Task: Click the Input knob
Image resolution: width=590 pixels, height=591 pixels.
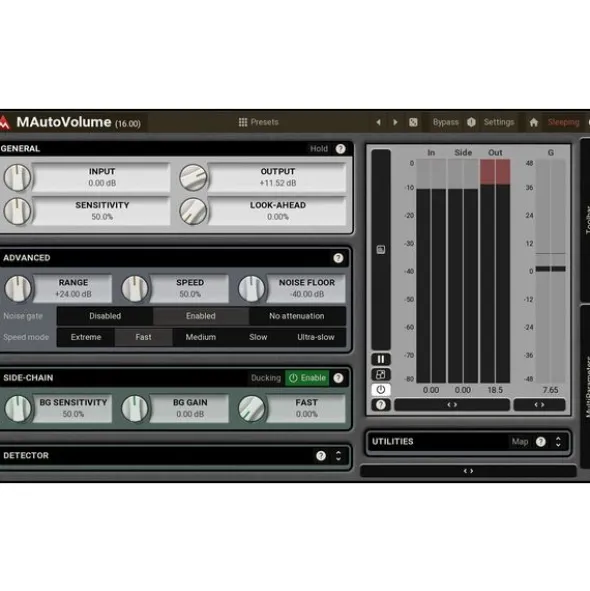Action: coord(17,178)
